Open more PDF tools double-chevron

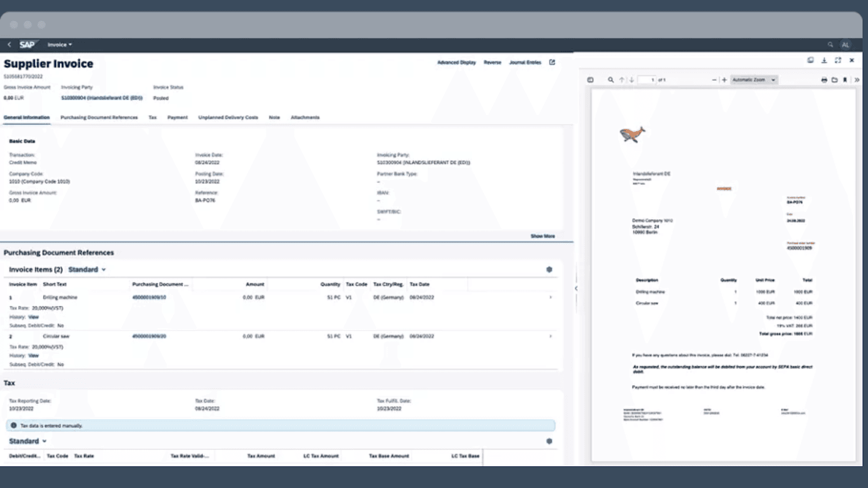[x=857, y=80]
